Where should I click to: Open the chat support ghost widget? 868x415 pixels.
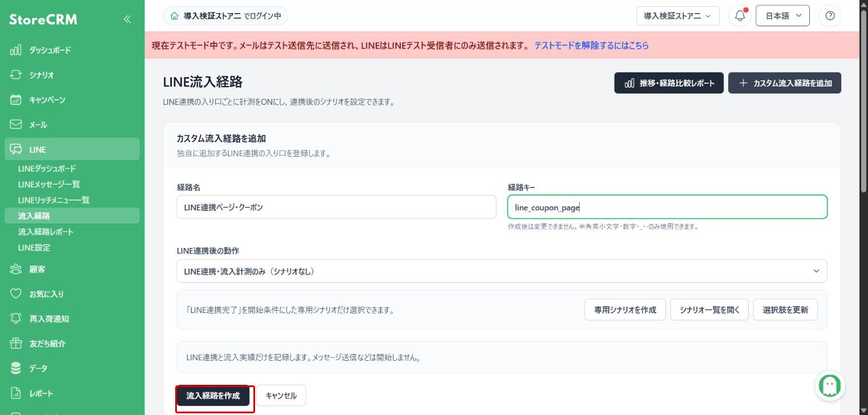click(x=830, y=386)
